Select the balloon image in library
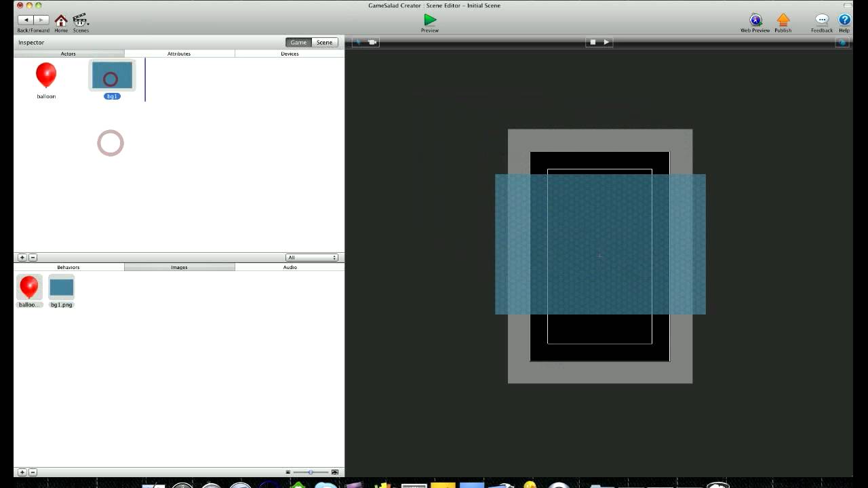The width and height of the screenshot is (868, 488). click(x=29, y=287)
